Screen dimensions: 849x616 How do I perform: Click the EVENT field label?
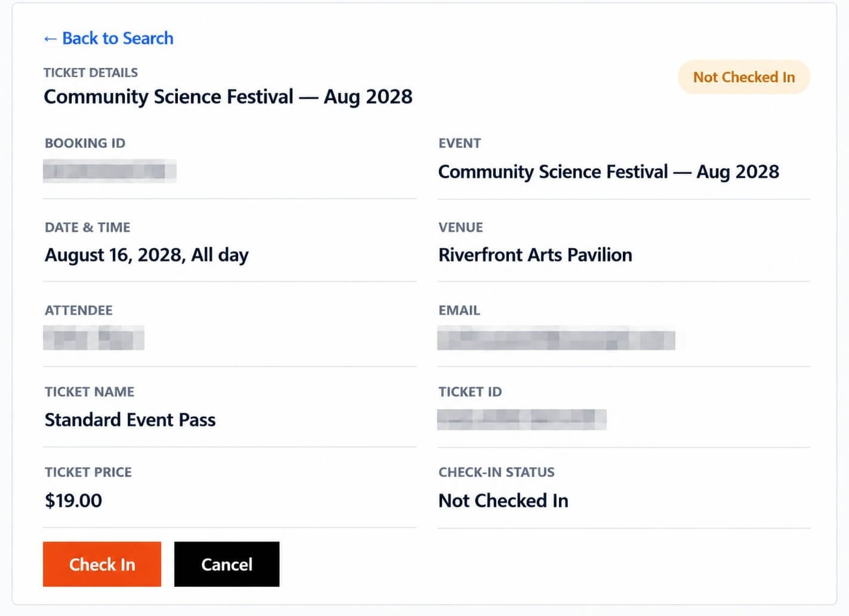tap(459, 143)
